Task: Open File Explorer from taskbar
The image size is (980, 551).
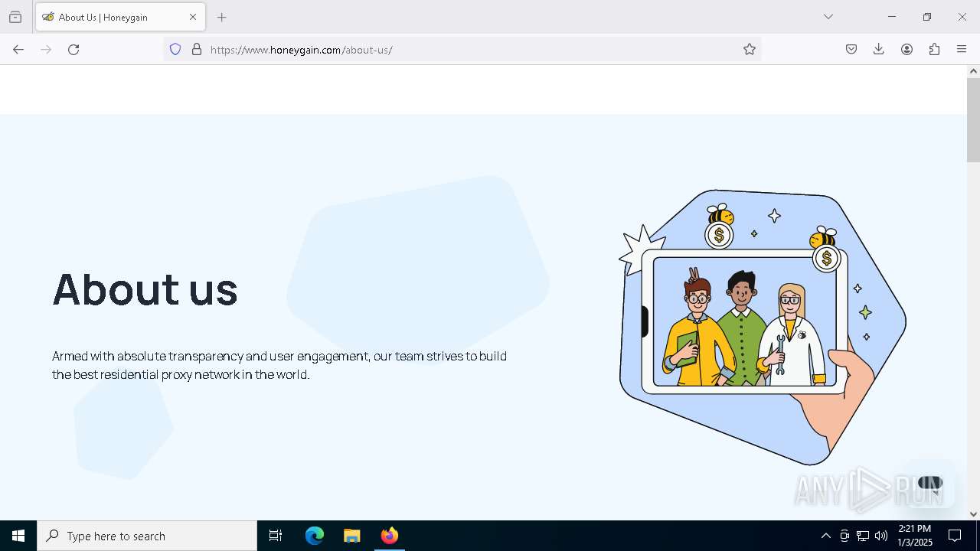Action: [x=351, y=536]
